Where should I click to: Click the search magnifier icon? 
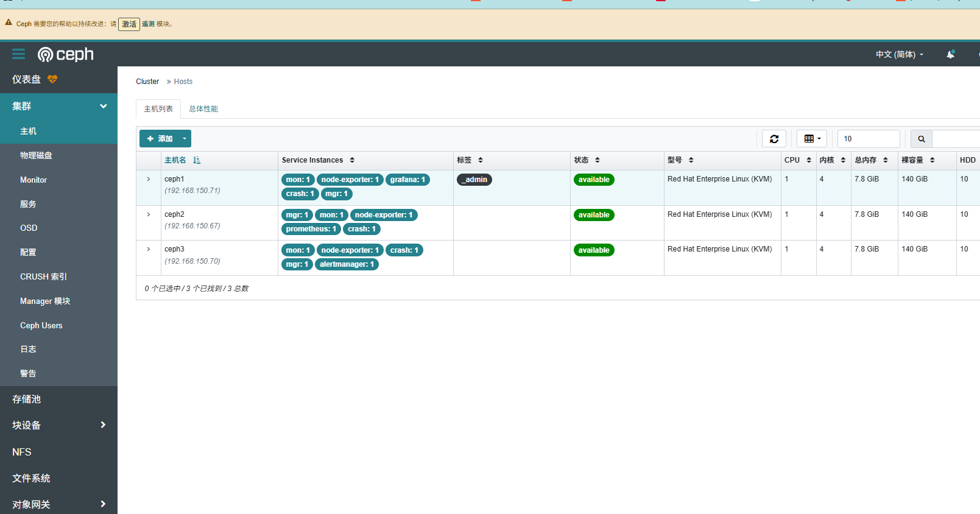coord(922,139)
